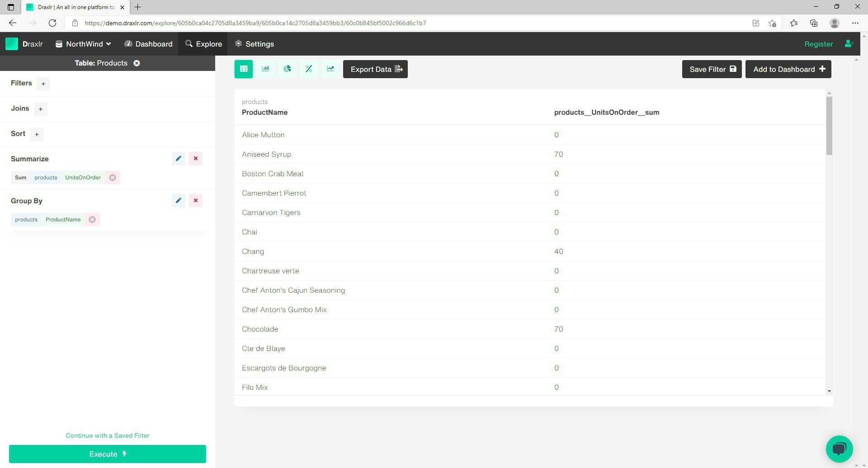This screenshot has height=468, width=868.
Task: Select the Chartreuse verte row
Action: tap(530, 271)
